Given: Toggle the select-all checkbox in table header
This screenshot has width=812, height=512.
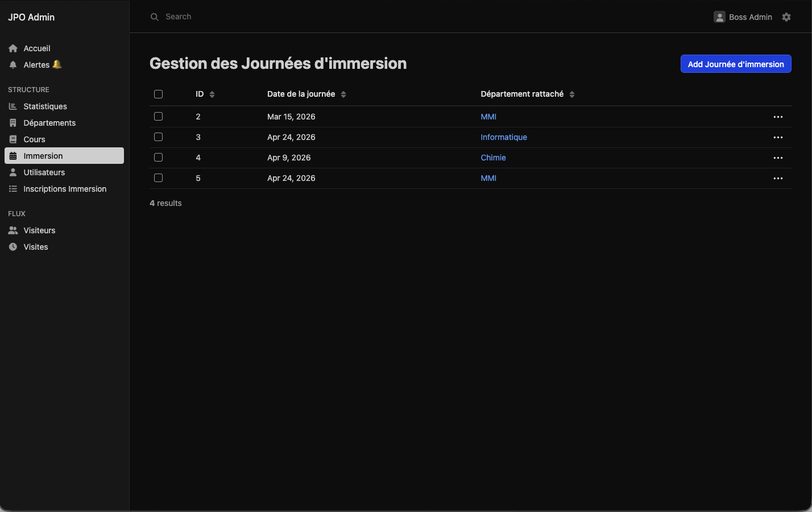Looking at the screenshot, I should 159,94.
